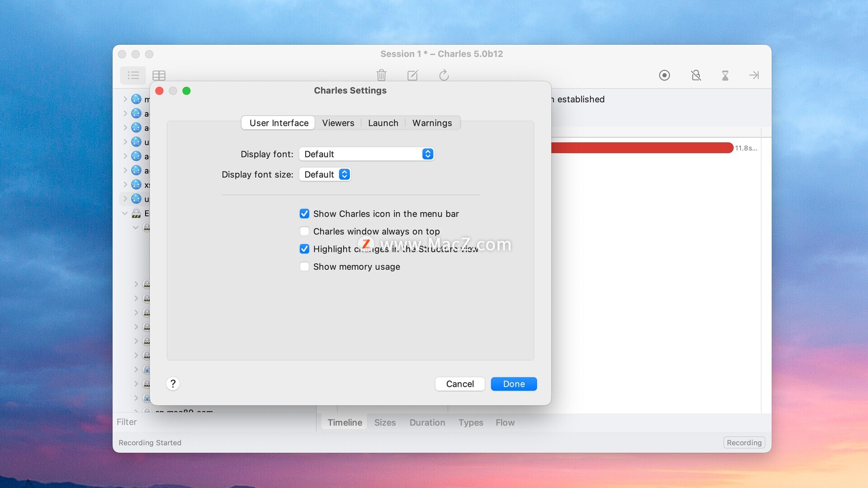
Task: Enable Charles window always on top
Action: tap(304, 231)
